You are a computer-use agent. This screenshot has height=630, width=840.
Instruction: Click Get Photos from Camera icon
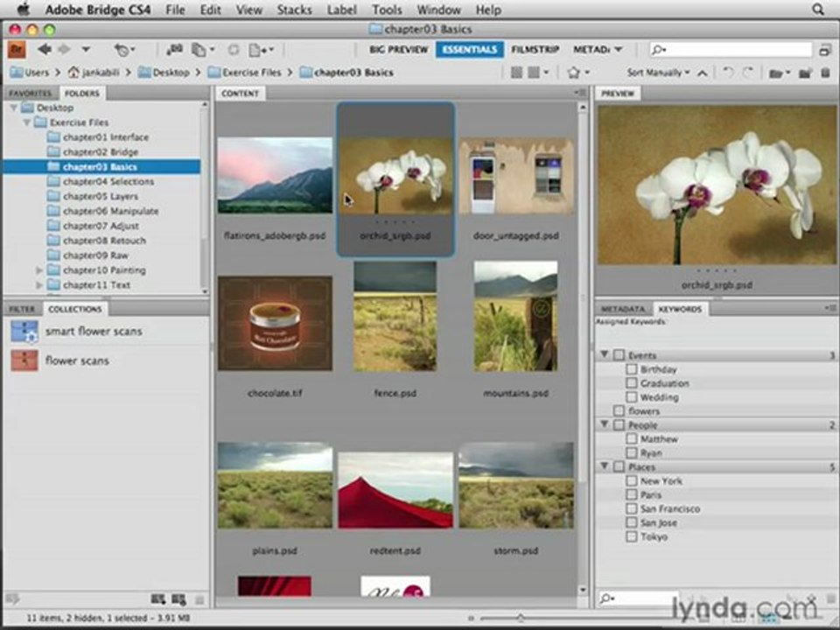[x=174, y=50]
